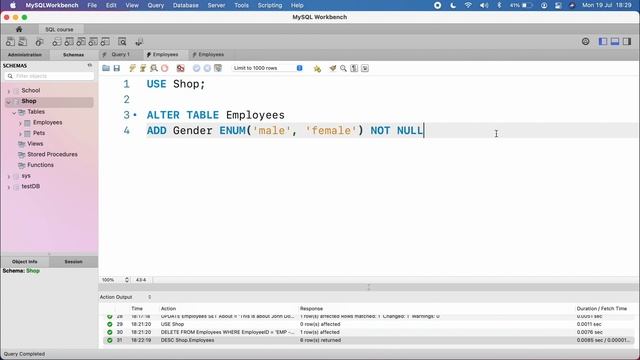Save the script with the floppy icon
The width and height of the screenshot is (640, 360).
(117, 68)
